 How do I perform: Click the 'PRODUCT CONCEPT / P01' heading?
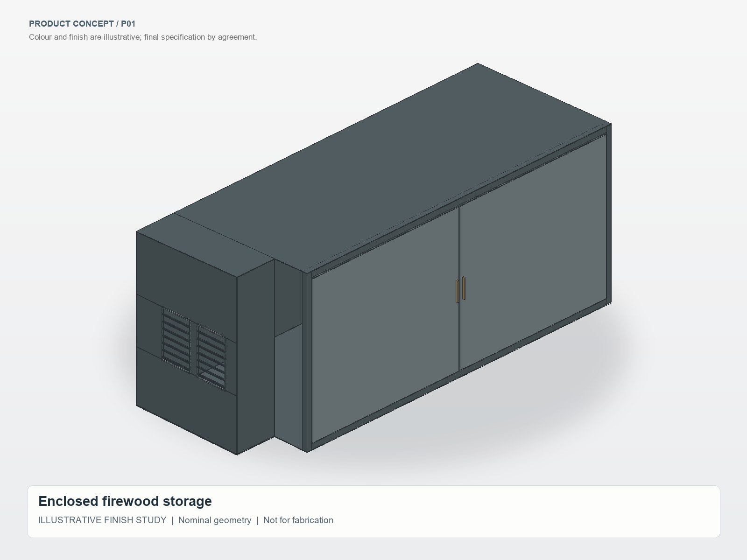(82, 24)
